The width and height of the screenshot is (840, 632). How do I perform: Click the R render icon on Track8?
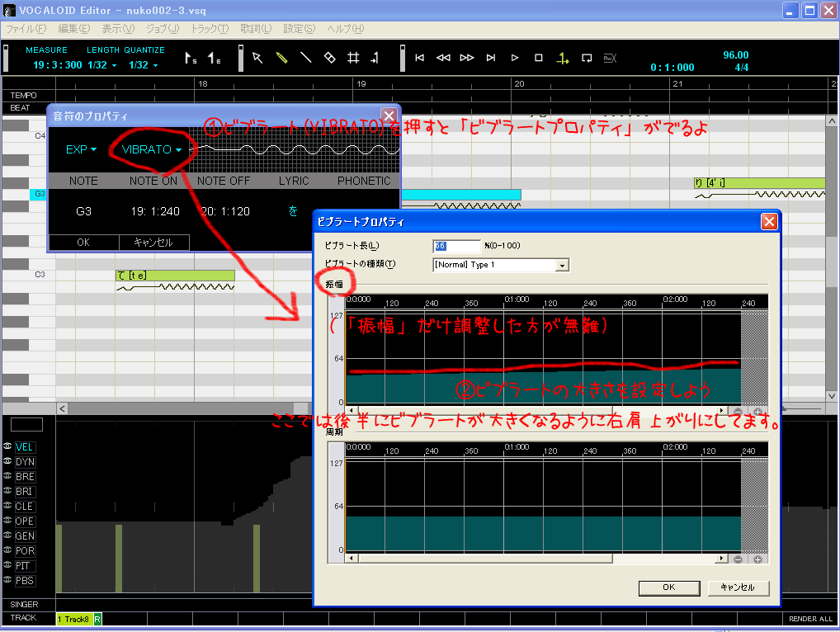[97, 619]
